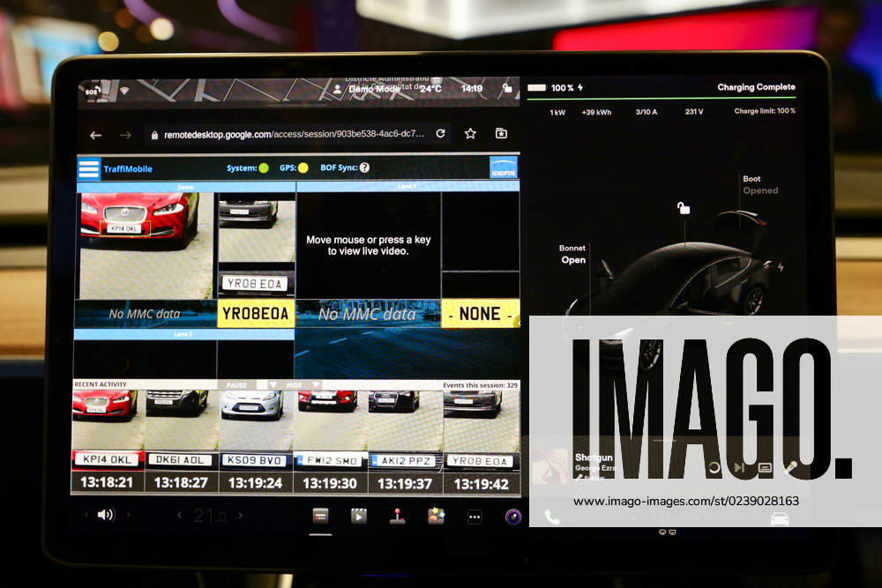Open the Theater app icon

click(359, 516)
